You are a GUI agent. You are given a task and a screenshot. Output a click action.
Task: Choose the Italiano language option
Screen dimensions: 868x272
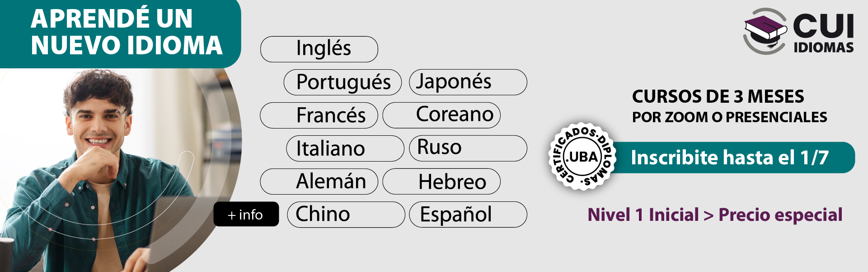tap(345, 148)
